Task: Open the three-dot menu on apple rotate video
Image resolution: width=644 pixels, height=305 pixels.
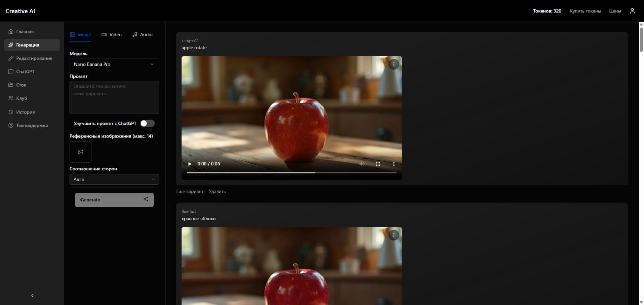Action: (x=394, y=64)
